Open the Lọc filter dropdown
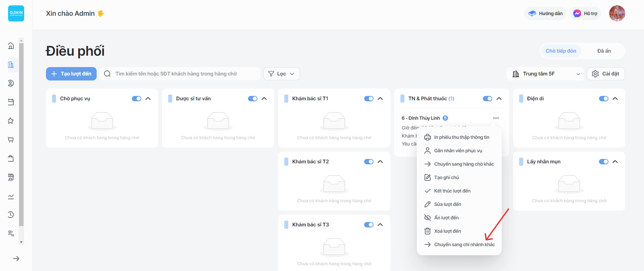Image resolution: width=644 pixels, height=271 pixels. point(281,74)
